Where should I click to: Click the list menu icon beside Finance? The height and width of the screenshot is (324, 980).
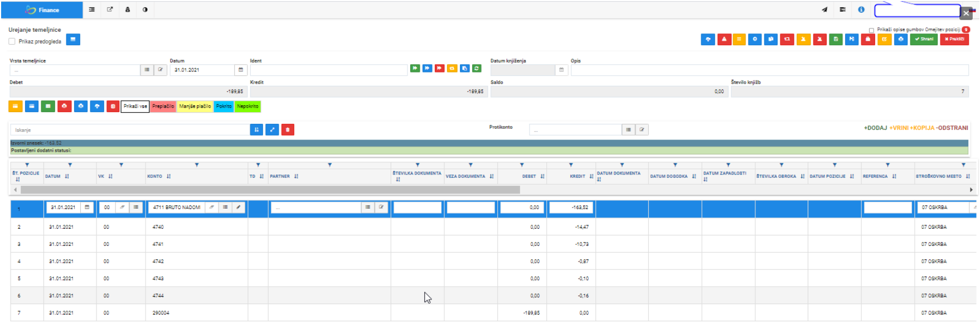92,10
